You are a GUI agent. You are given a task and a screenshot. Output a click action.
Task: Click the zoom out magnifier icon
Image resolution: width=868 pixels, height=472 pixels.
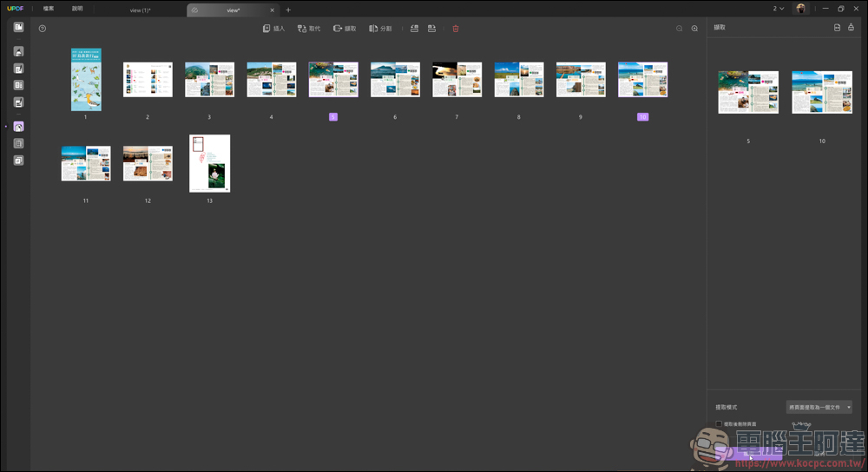[x=680, y=29]
